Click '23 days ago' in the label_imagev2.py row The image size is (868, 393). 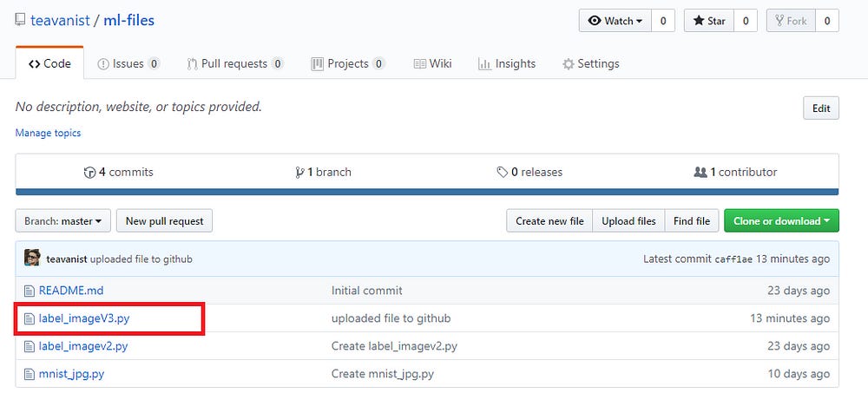[799, 346]
